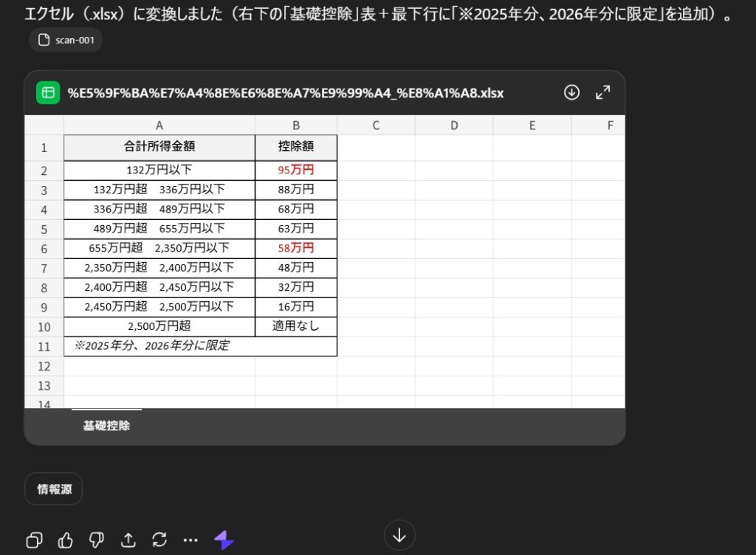Select column A header
Screen dimensions: 756x555
point(159,125)
